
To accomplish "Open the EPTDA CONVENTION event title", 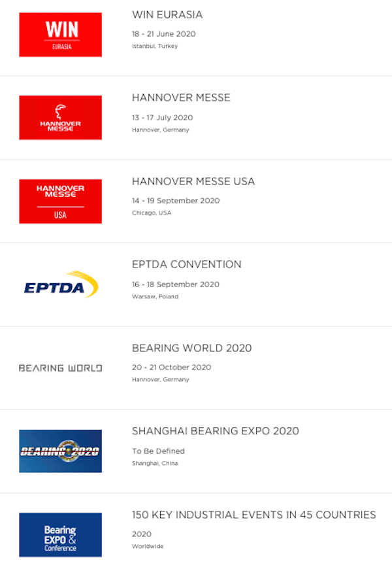I will 187,264.
